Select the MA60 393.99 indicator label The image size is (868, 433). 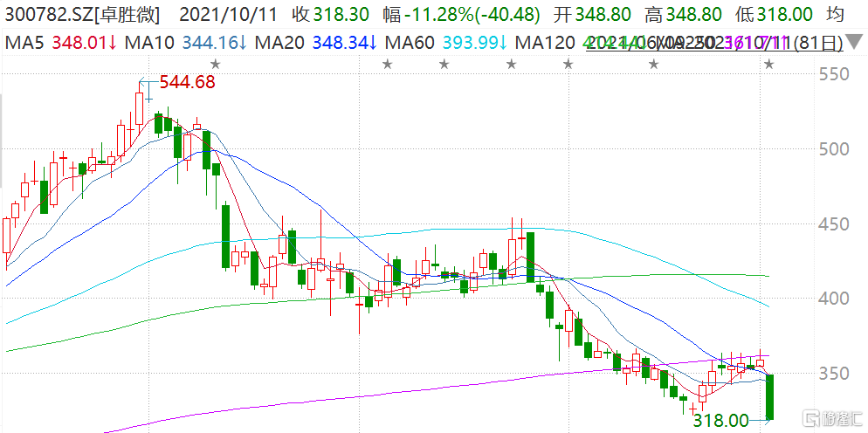tap(445, 42)
